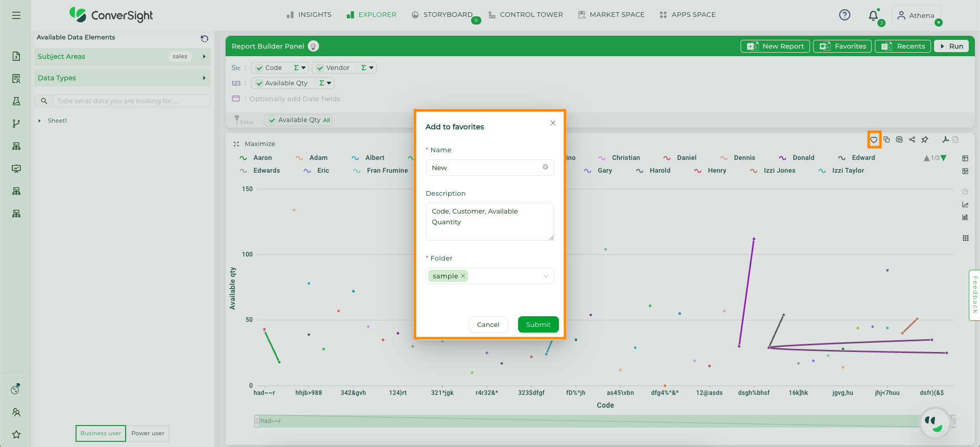The image size is (980, 447).
Task: Go to the Storyboard tab
Action: pyautogui.click(x=442, y=15)
